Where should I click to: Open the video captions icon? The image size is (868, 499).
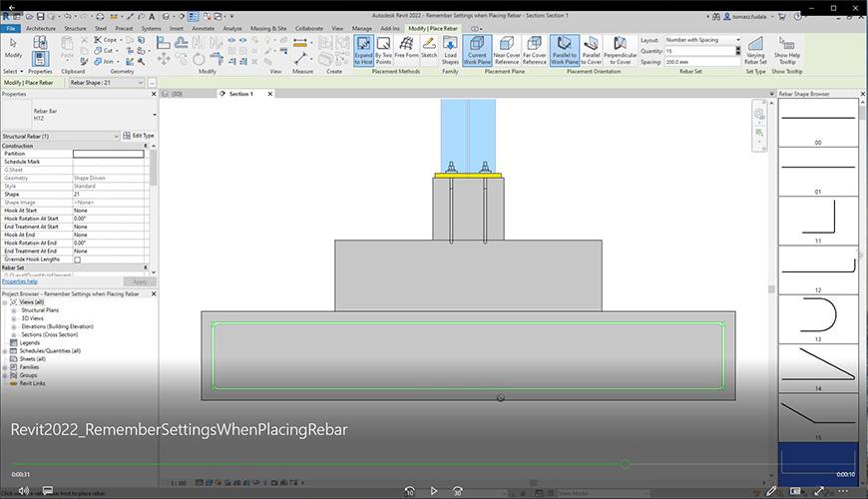pyautogui.click(x=48, y=491)
